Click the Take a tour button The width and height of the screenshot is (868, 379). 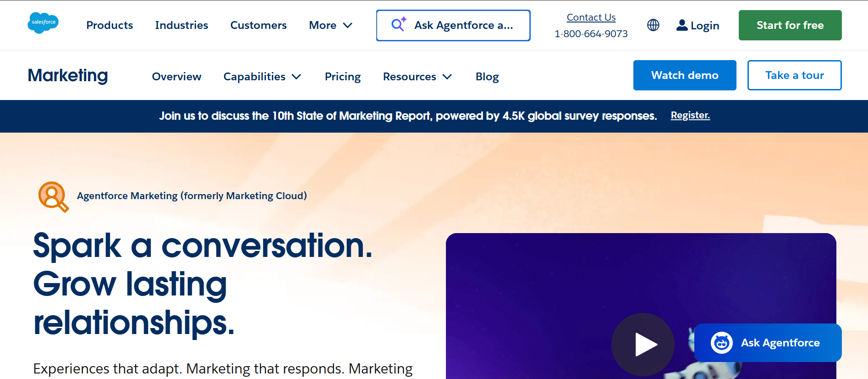point(794,75)
